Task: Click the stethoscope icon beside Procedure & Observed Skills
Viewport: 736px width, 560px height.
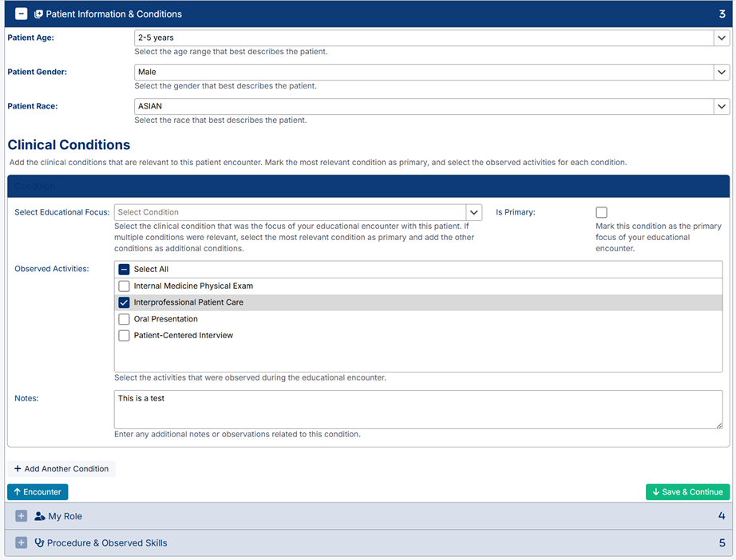Action: pyautogui.click(x=39, y=543)
